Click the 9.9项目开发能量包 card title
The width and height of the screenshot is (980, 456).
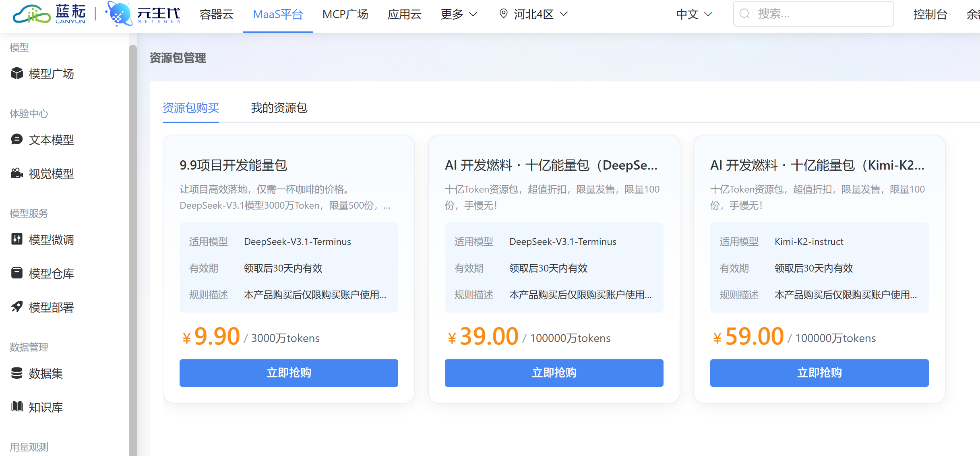[x=234, y=165]
